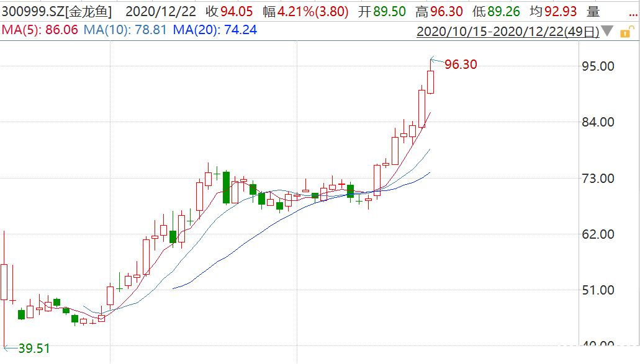Click the low price 低 89.26
The width and height of the screenshot is (640, 364).
tap(496, 11)
